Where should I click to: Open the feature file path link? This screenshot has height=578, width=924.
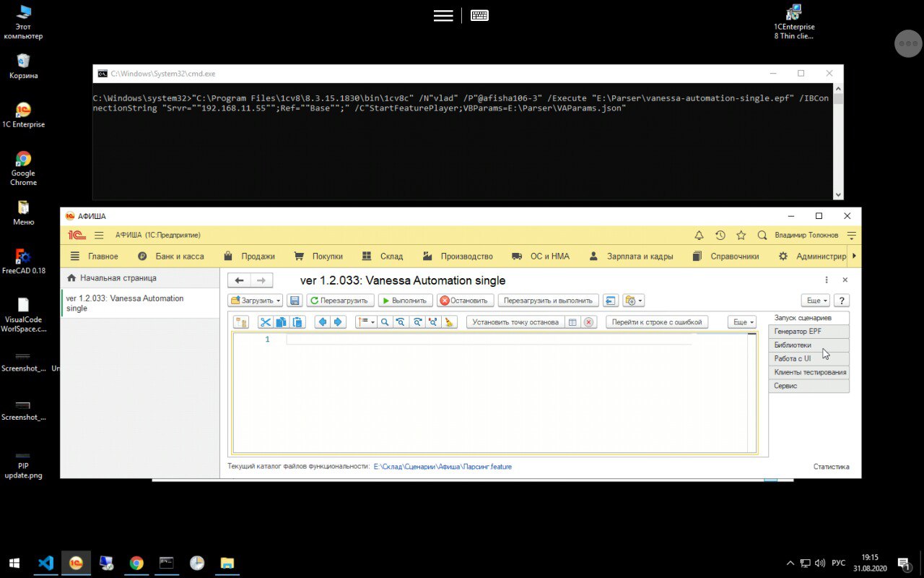(443, 467)
